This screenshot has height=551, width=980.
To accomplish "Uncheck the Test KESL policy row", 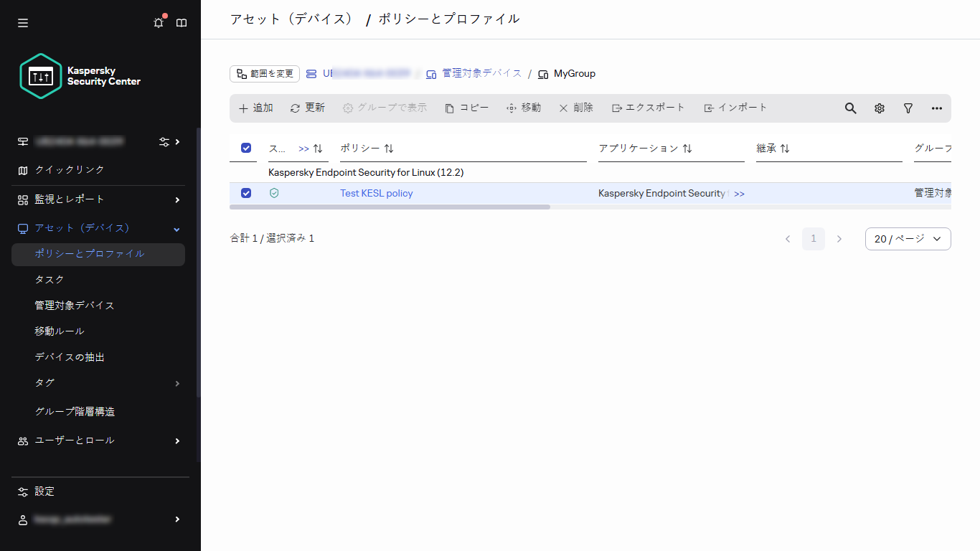I will [x=246, y=193].
